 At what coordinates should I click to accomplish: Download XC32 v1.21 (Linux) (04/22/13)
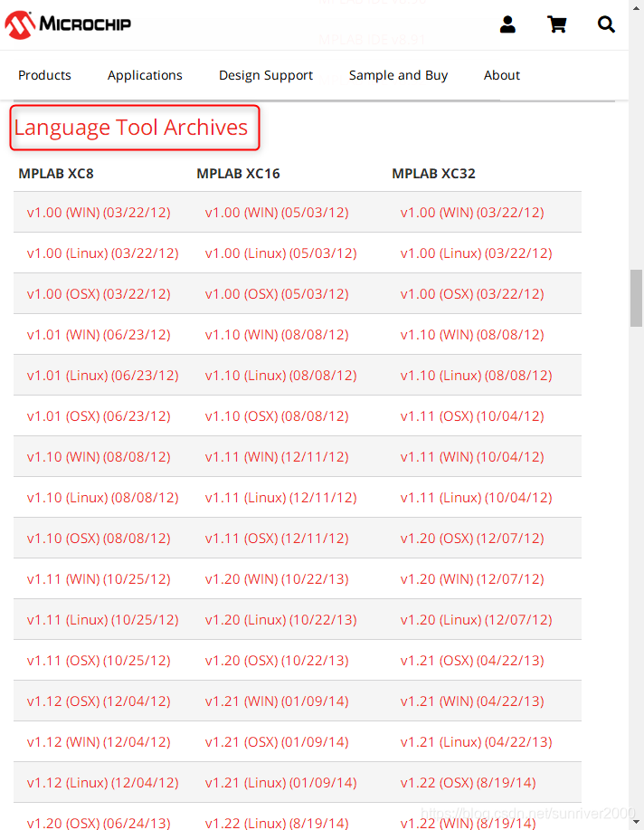click(477, 742)
